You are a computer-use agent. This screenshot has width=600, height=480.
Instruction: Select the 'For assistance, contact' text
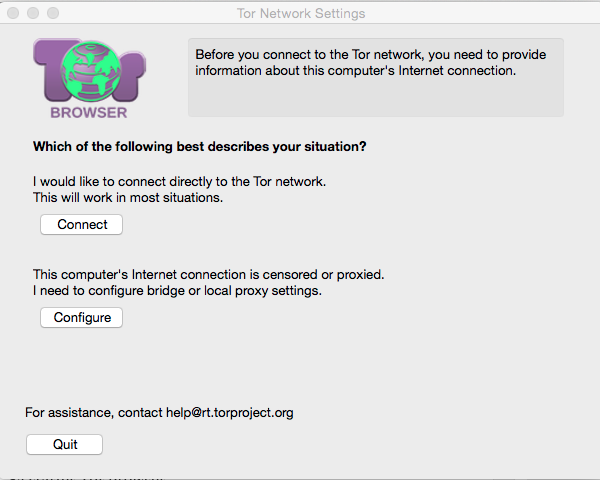(94, 413)
